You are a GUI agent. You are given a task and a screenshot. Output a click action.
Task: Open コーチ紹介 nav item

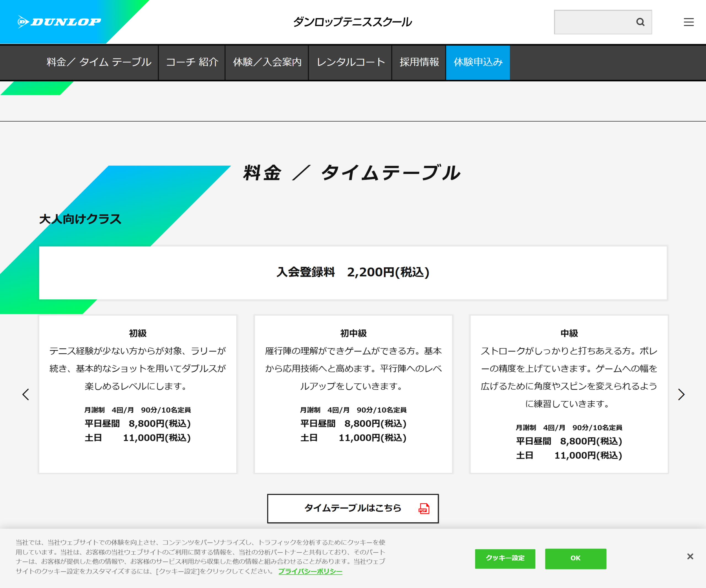pos(192,62)
